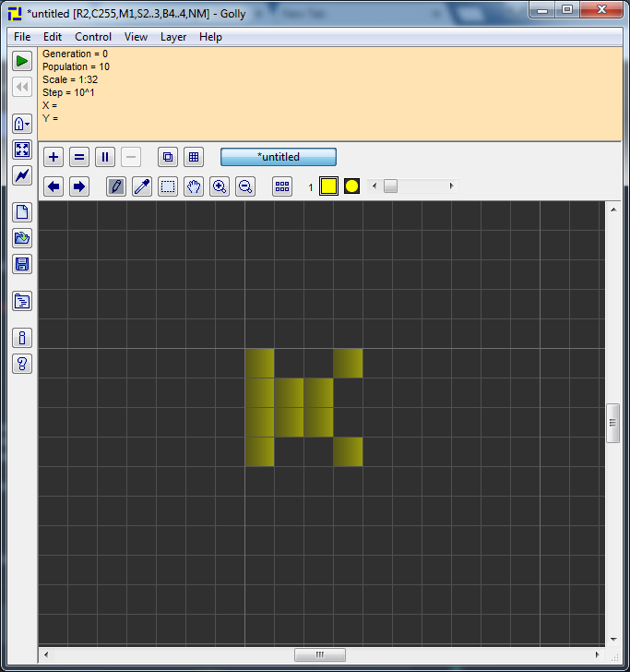Open the File menu
630x672 pixels.
coord(22,37)
